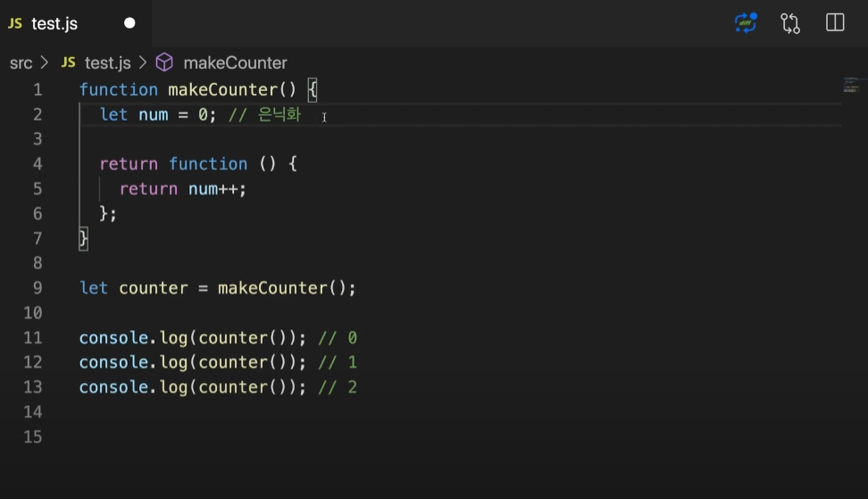Click the '};' on line 6

tap(108, 213)
